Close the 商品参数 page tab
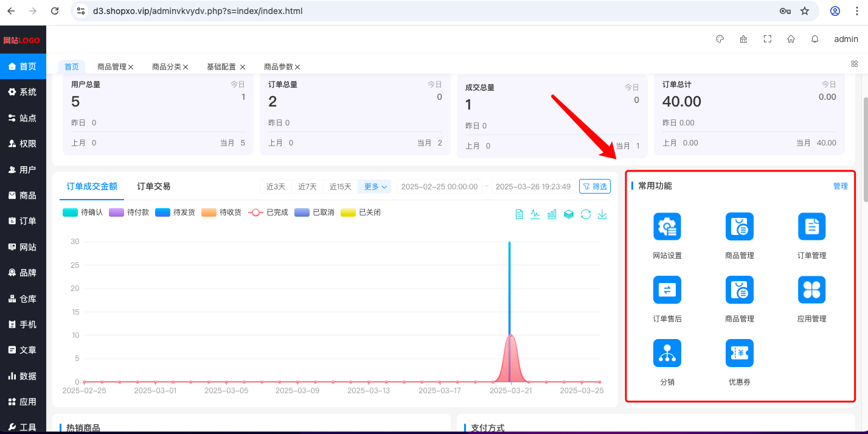Viewport: 868px width, 434px height. [297, 67]
